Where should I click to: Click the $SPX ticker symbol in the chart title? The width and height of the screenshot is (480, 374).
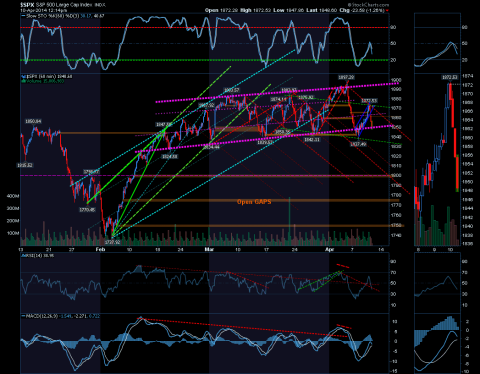click(x=27, y=5)
